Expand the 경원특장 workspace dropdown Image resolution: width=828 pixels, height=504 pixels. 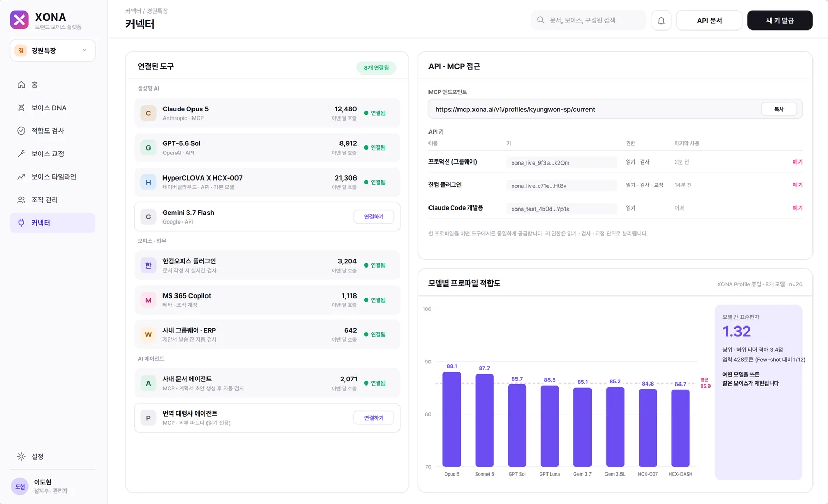pyautogui.click(x=53, y=51)
